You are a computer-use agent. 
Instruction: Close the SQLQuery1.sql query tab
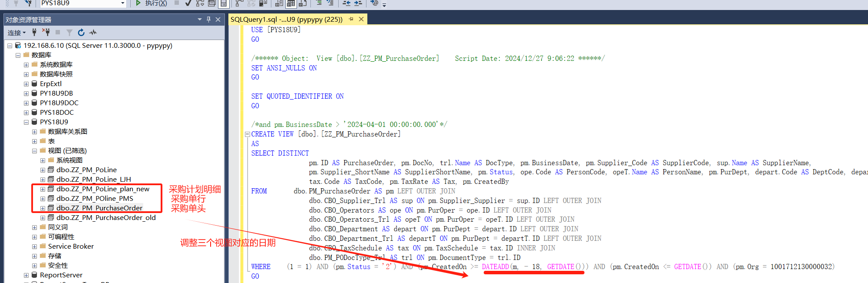click(361, 19)
